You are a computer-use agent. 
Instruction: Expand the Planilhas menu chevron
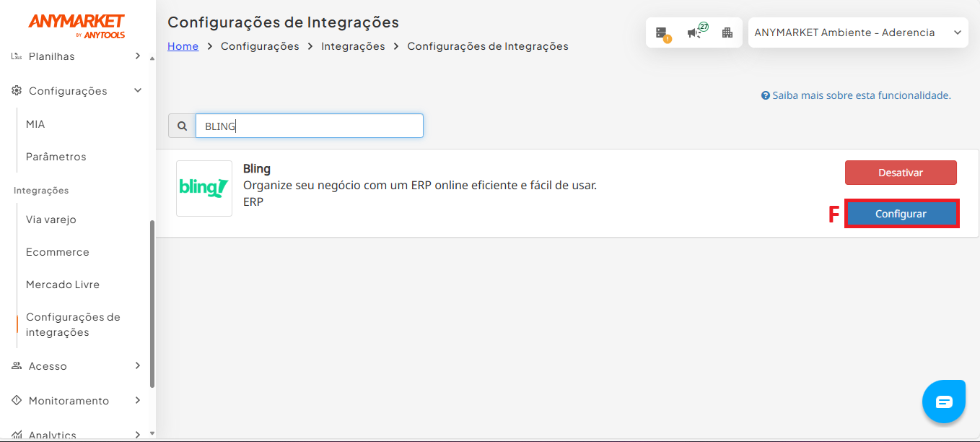[x=137, y=56]
